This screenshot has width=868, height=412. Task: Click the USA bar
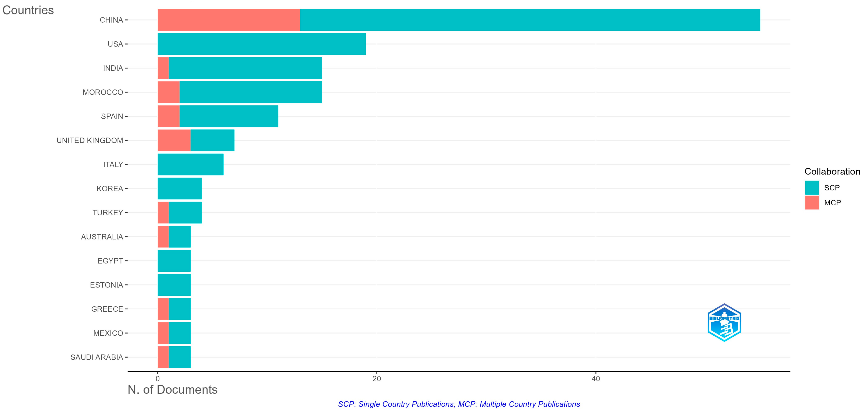point(262,44)
